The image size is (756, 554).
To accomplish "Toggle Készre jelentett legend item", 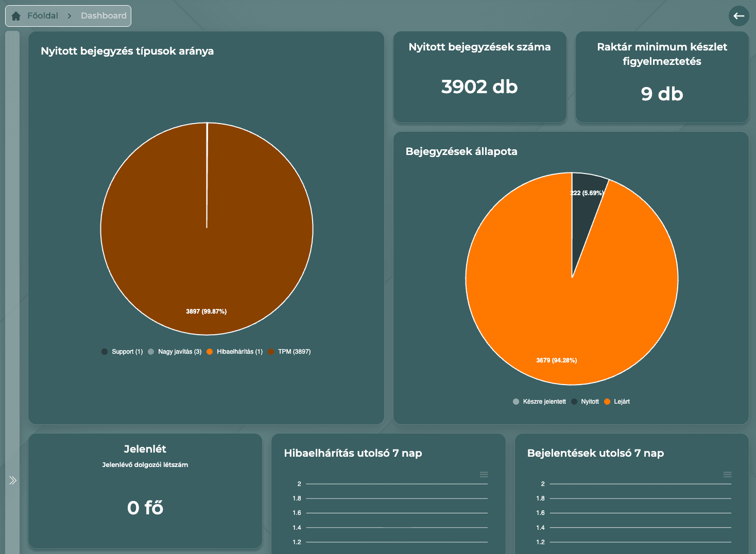I will [x=540, y=402].
